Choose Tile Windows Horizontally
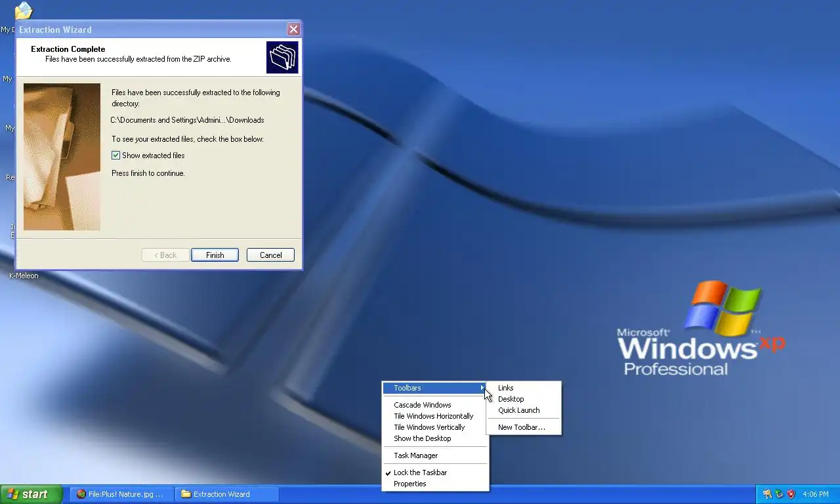 (x=435, y=416)
